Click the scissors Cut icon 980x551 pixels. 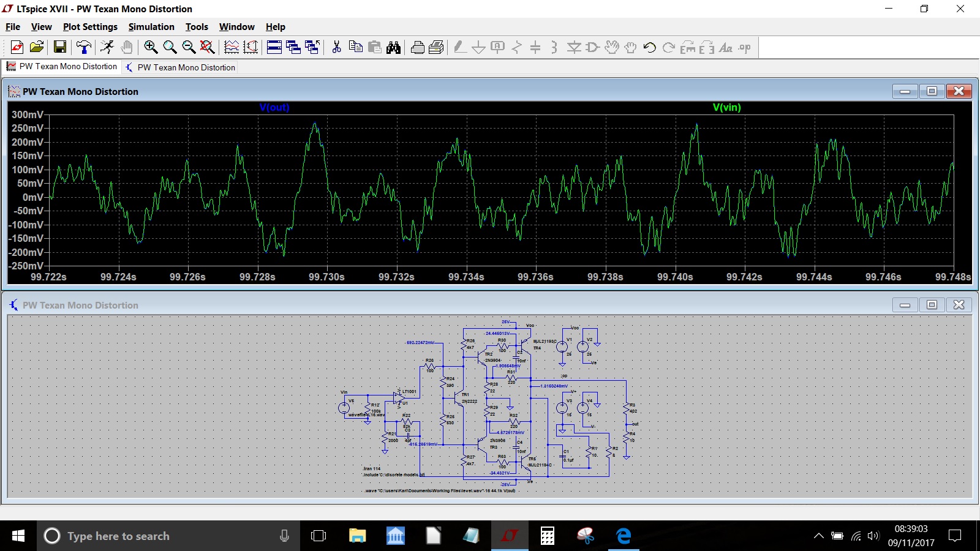click(x=336, y=47)
